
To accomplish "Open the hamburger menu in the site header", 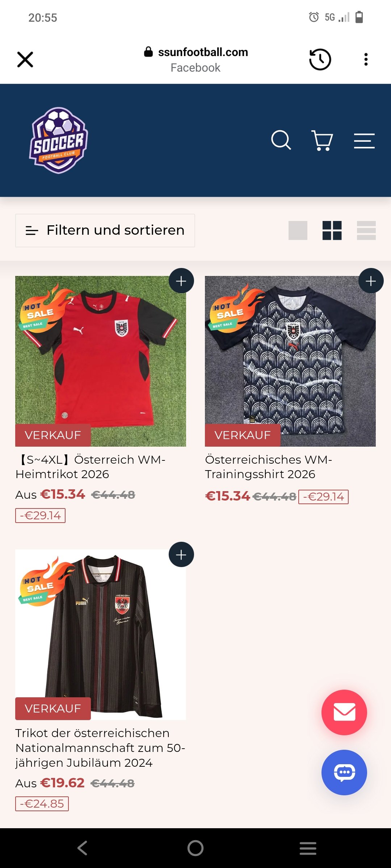I will (364, 141).
